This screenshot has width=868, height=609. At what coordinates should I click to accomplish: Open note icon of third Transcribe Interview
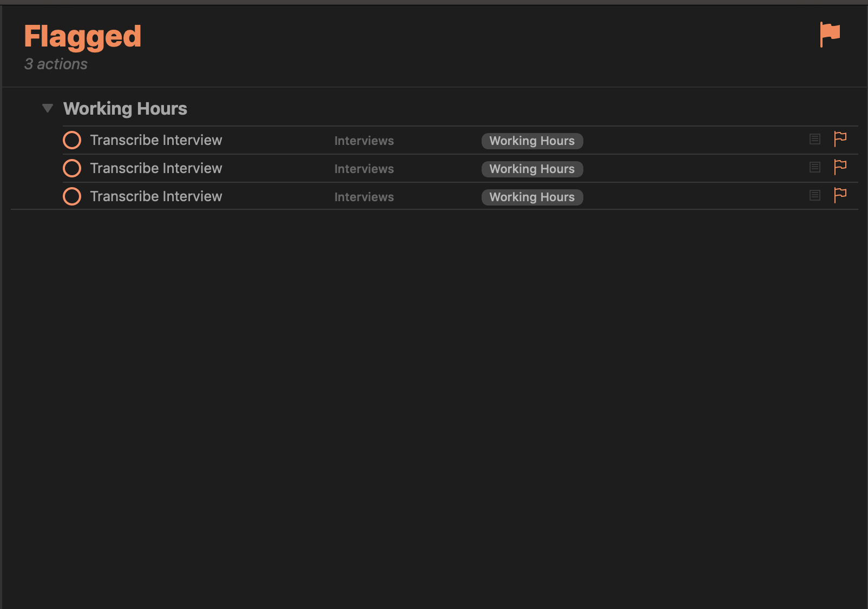tap(815, 196)
